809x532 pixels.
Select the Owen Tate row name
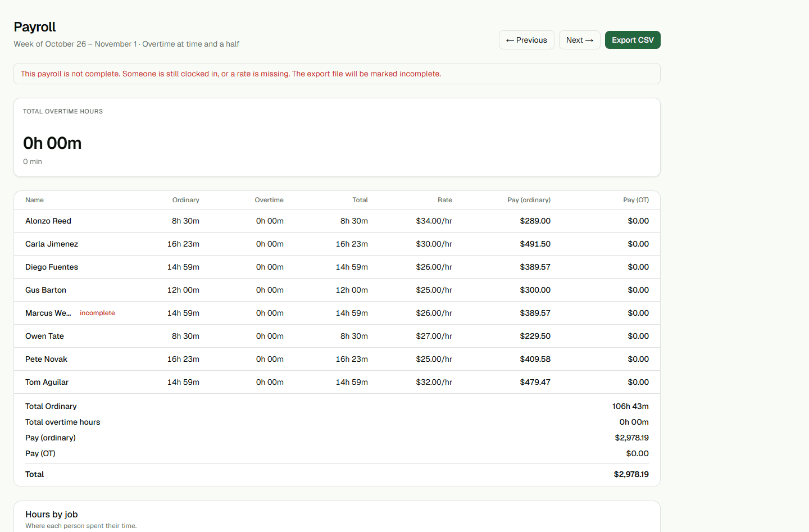(x=44, y=336)
